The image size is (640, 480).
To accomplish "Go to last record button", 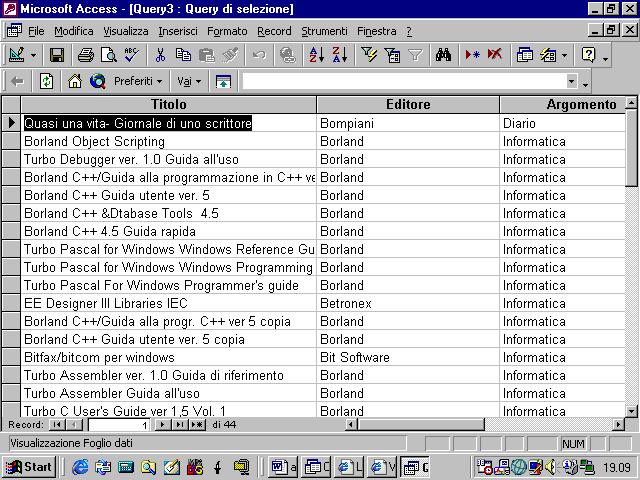I will pos(180,425).
